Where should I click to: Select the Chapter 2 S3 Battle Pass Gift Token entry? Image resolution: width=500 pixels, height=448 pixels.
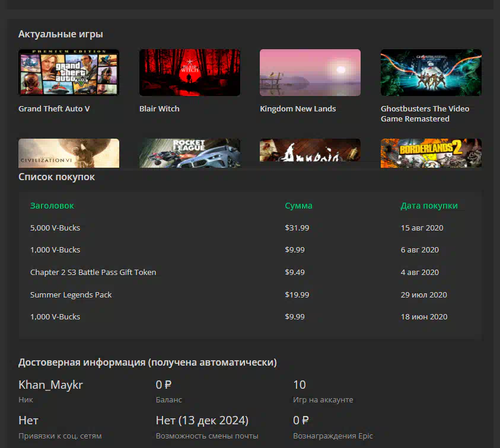[93, 272]
